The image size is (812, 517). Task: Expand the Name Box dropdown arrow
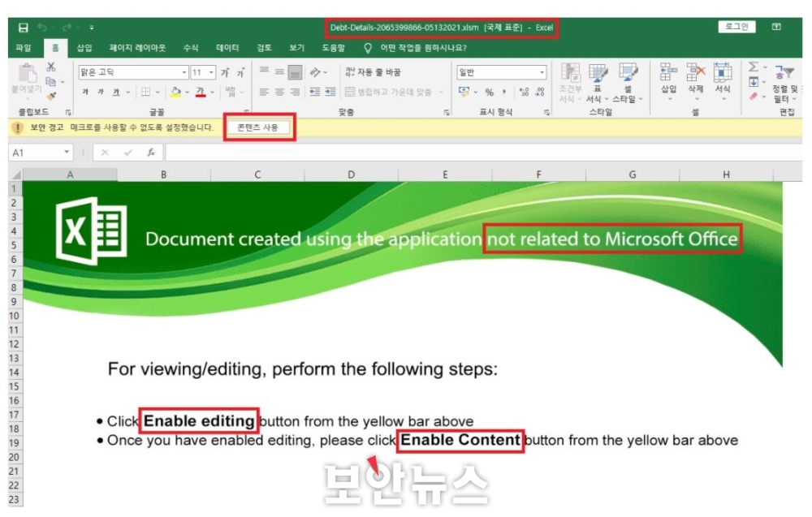[67, 152]
